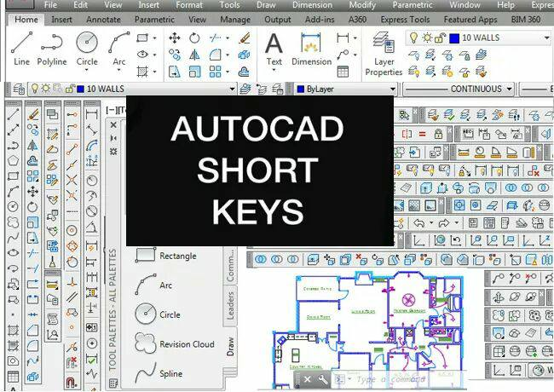Switch to the Annotate ribbon tab
The image size is (554, 392).
tap(103, 20)
